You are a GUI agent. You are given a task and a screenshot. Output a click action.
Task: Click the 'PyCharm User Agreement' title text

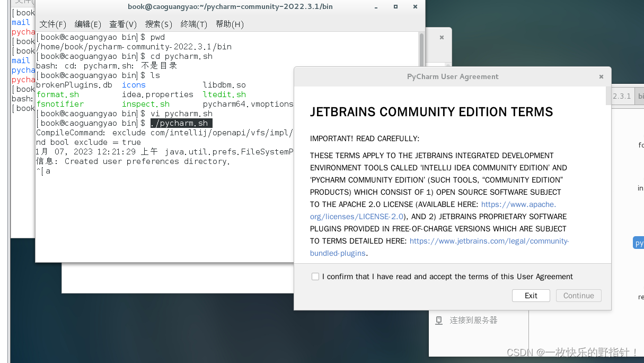(x=453, y=76)
